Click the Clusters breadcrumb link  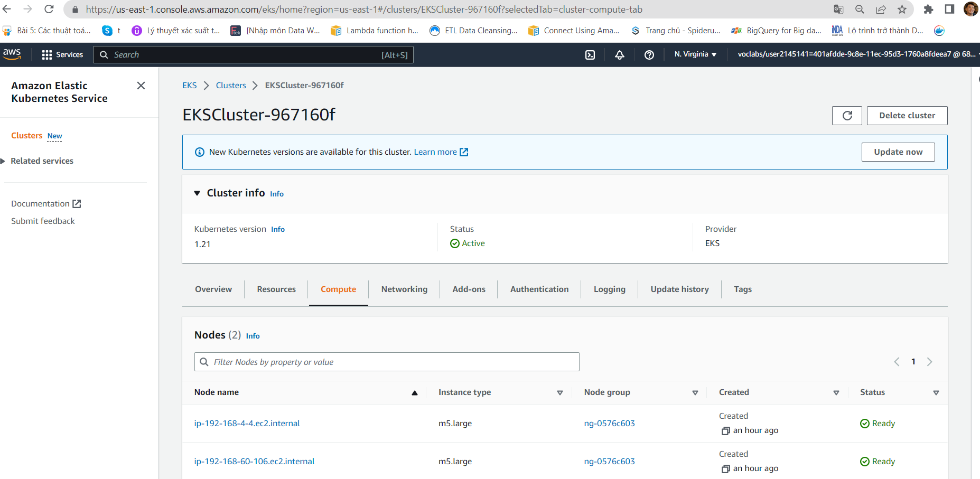[x=231, y=86]
